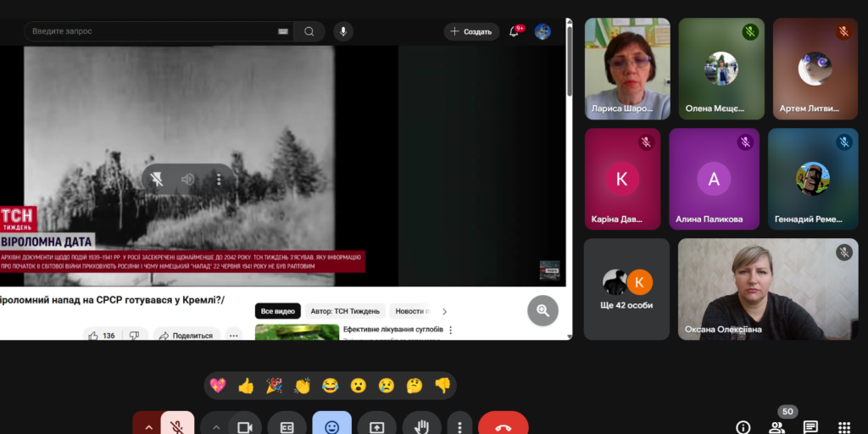Raise your hand in the meeting
The image size is (868, 434).
421,426
